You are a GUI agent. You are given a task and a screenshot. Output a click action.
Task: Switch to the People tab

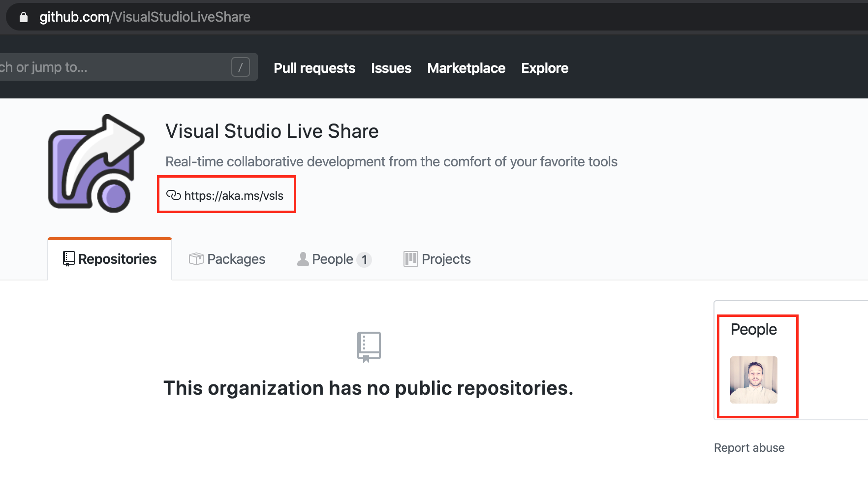click(334, 259)
